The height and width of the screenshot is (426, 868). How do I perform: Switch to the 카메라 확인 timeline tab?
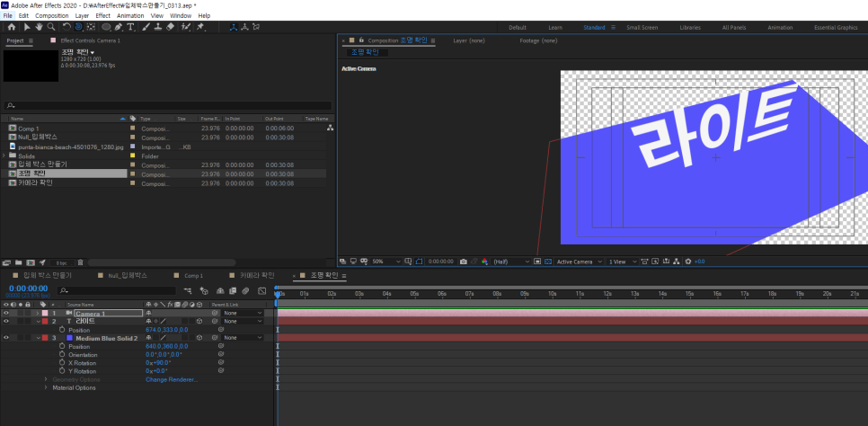point(257,275)
